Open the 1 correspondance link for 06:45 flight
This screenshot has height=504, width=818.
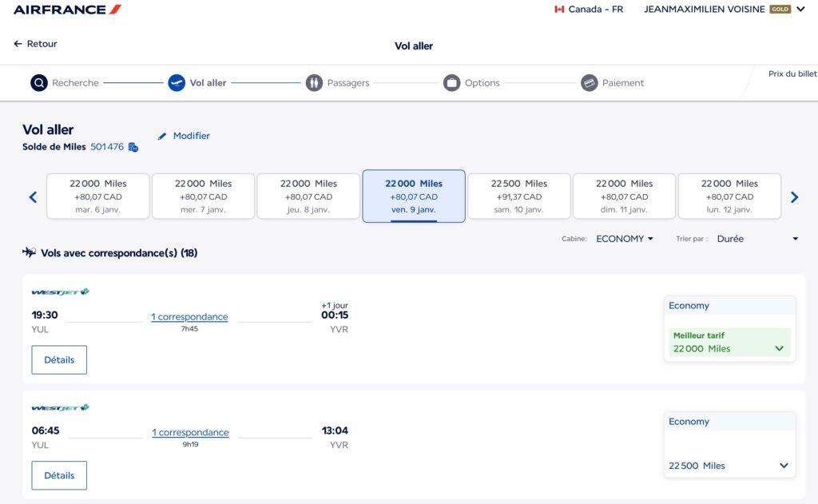coord(190,433)
